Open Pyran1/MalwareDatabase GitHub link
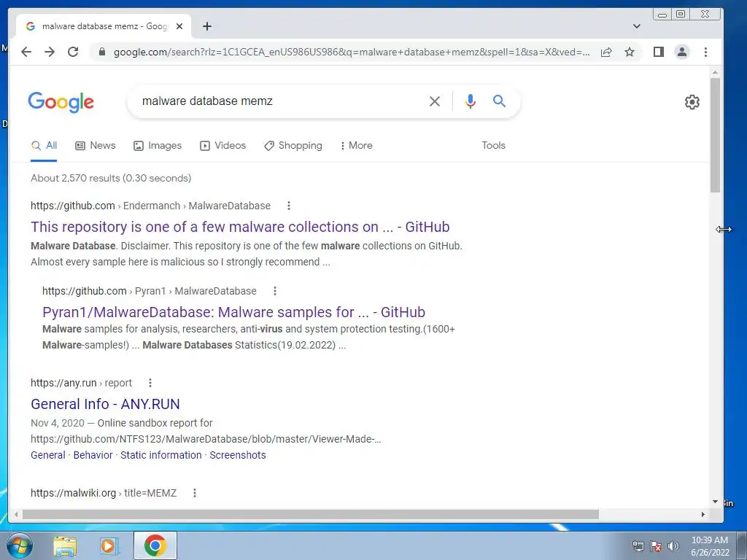The width and height of the screenshot is (747, 560). pyautogui.click(x=233, y=312)
